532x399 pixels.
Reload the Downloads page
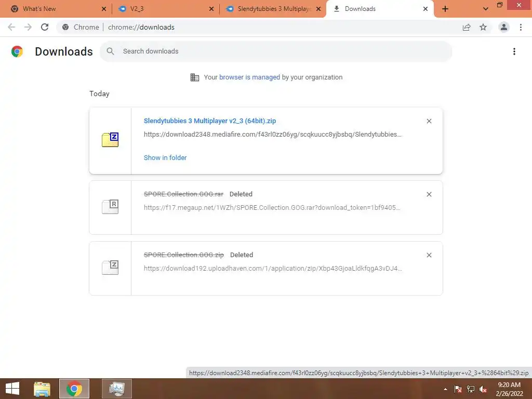(x=45, y=27)
